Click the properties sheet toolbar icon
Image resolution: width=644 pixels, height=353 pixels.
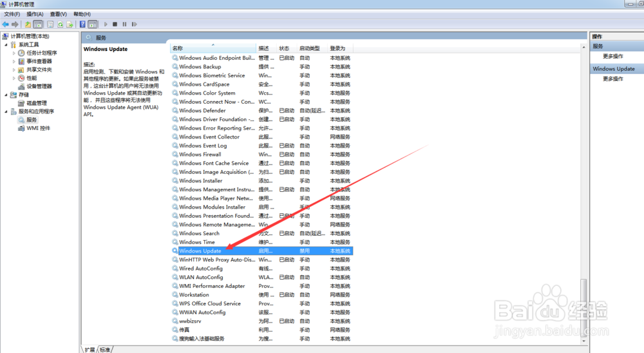[50, 24]
